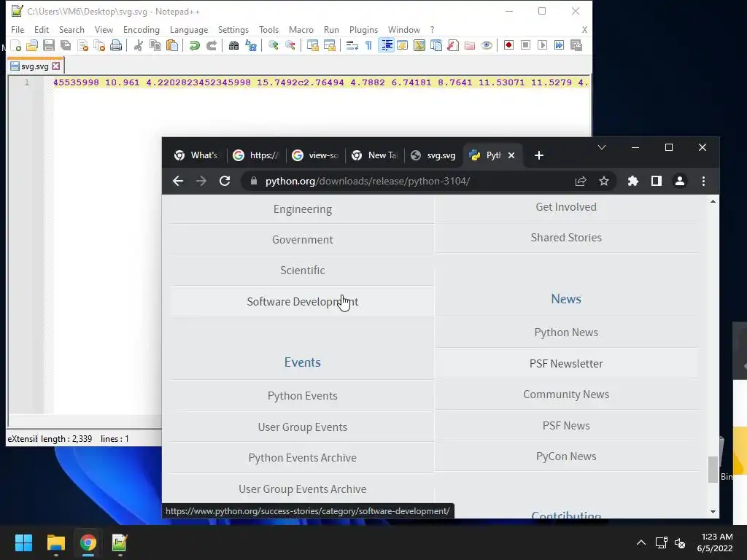The height and width of the screenshot is (560, 747).
Task: Show hidden system tray icons chevron
Action: [641, 542]
